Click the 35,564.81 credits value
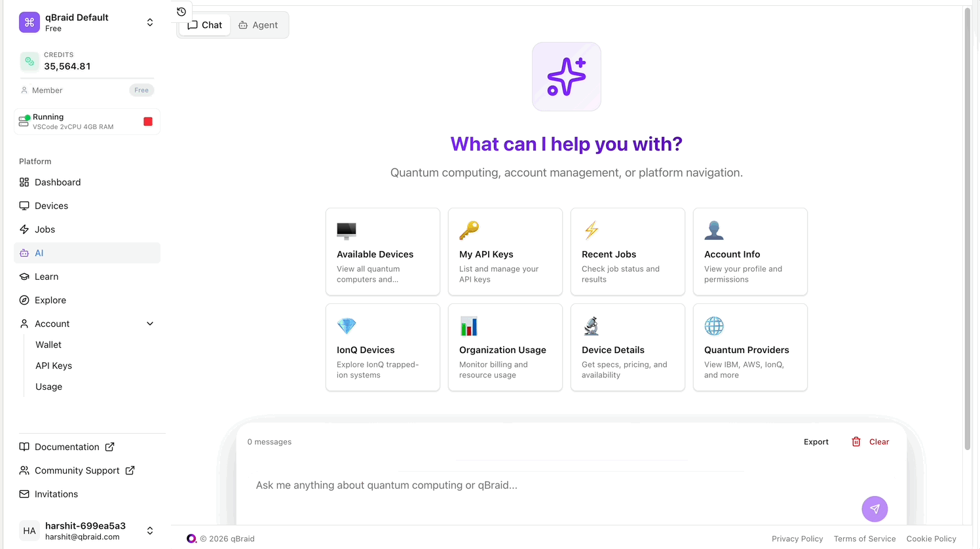The width and height of the screenshot is (980, 549). 67,66
